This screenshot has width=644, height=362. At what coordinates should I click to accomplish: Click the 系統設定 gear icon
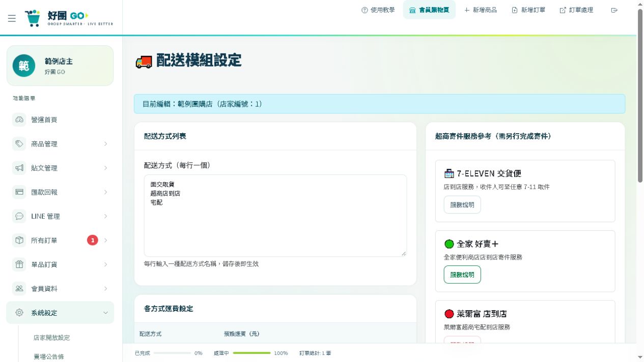click(x=19, y=313)
